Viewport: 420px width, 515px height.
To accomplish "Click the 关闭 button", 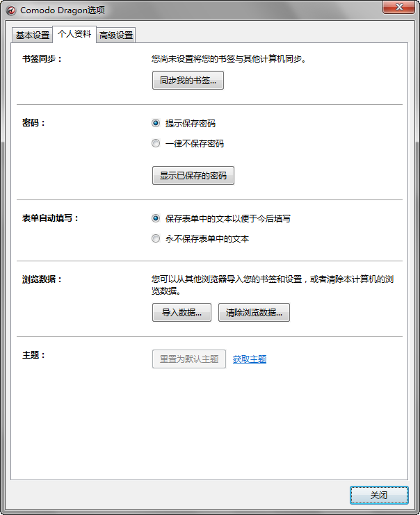I will point(379,495).
